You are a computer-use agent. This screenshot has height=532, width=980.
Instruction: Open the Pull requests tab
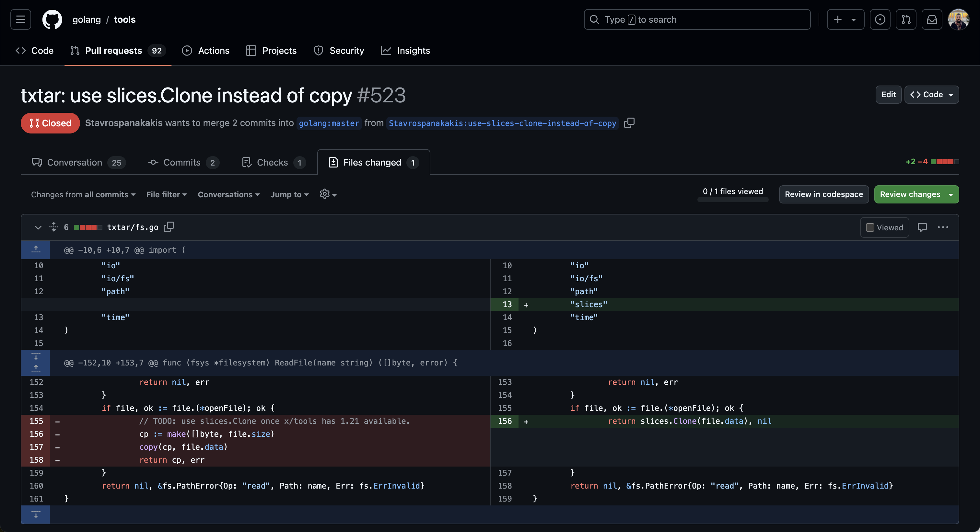(118, 51)
